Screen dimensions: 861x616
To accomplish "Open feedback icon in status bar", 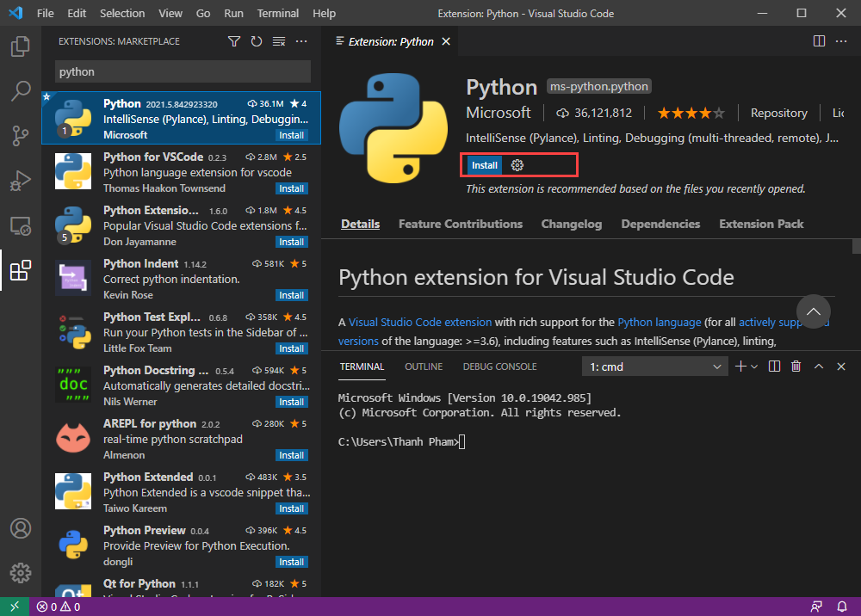I will point(816,607).
